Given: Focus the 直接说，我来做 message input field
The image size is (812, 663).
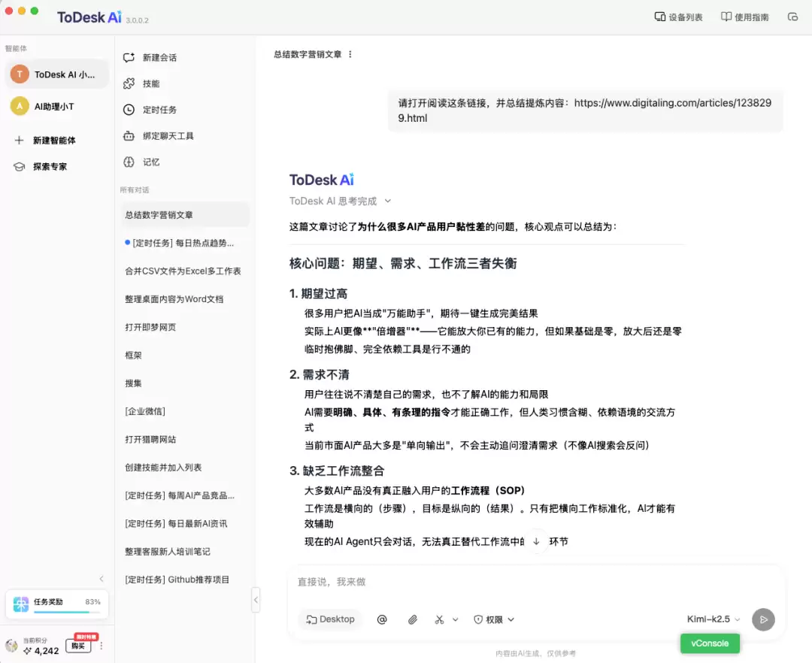Looking at the screenshot, I should point(535,583).
